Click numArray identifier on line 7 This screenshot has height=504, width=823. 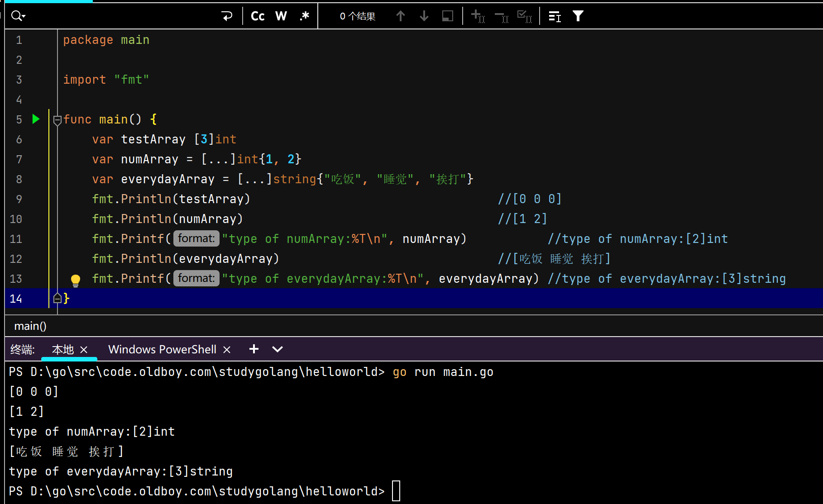[149, 159]
